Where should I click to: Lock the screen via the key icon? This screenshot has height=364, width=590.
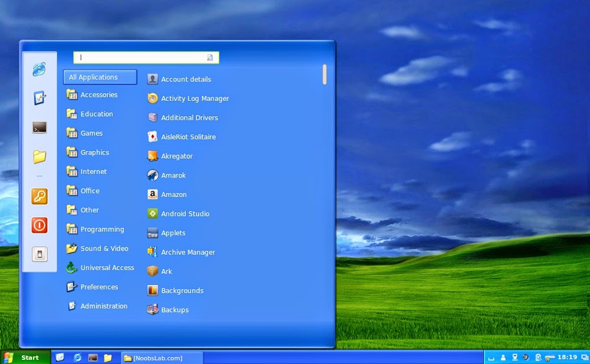point(39,196)
